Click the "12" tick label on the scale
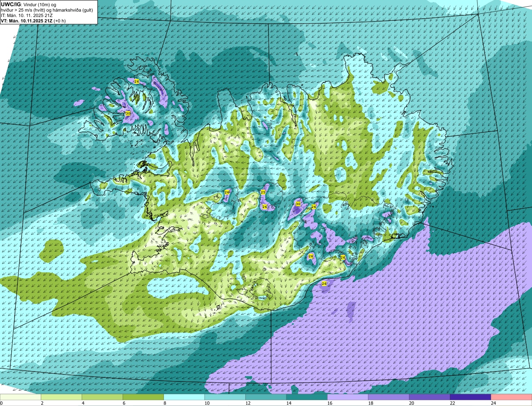532x406 pixels. coord(247,403)
